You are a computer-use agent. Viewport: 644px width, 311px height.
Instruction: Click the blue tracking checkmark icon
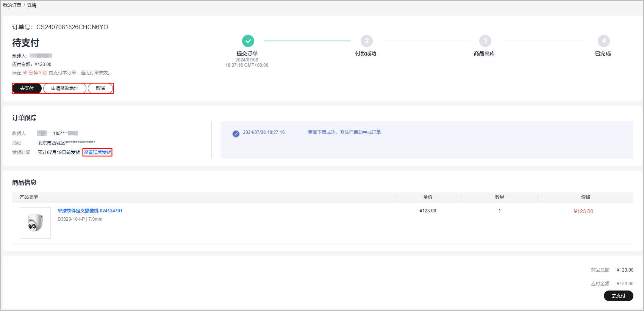click(x=236, y=134)
